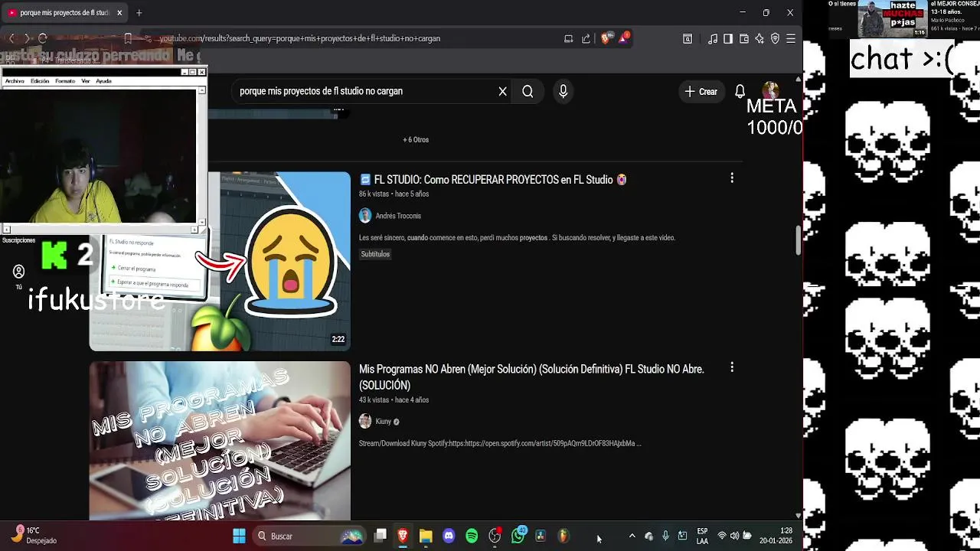The width and height of the screenshot is (980, 551).
Task: Open Task View in the taskbar
Action: coord(380,536)
